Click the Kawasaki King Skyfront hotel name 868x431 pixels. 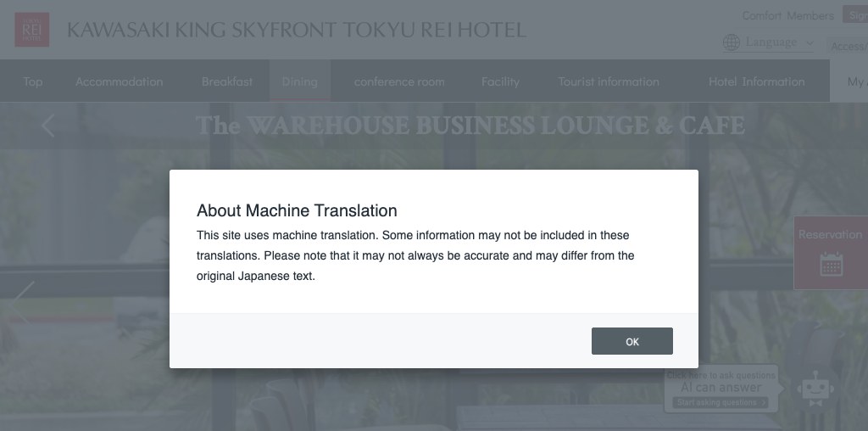[296, 31]
